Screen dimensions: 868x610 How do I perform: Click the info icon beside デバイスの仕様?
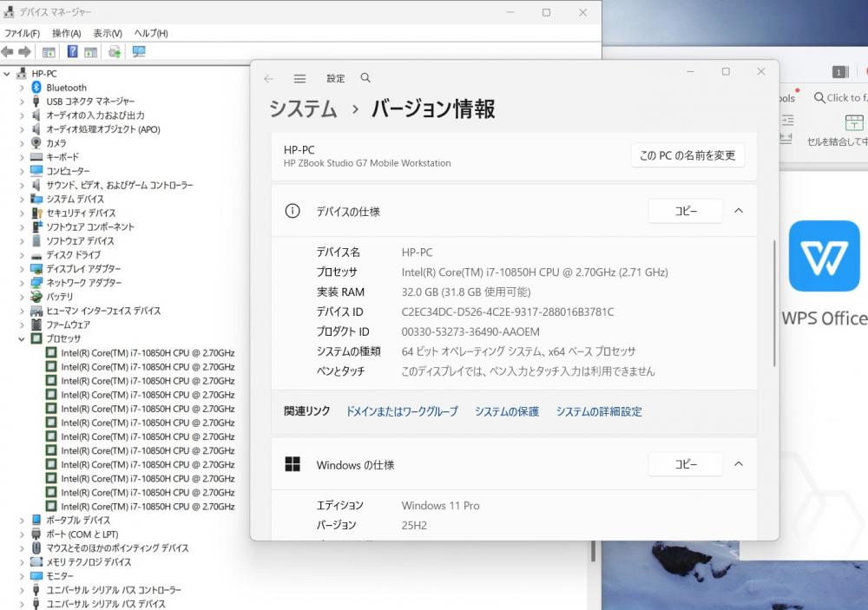(293, 211)
